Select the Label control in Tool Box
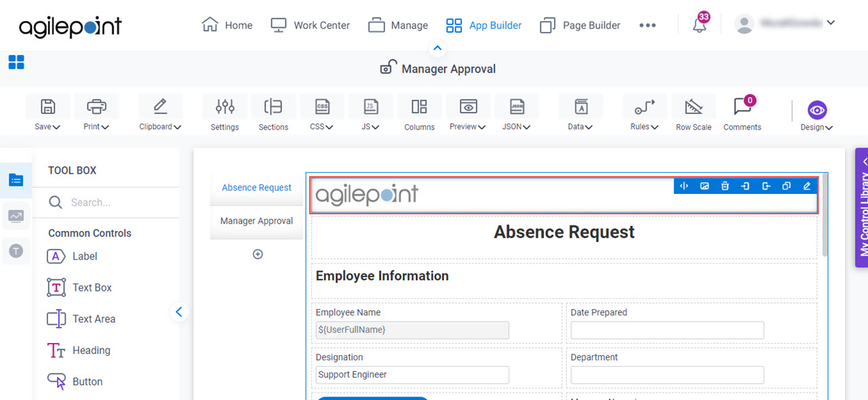This screenshot has width=868, height=400. (72, 256)
